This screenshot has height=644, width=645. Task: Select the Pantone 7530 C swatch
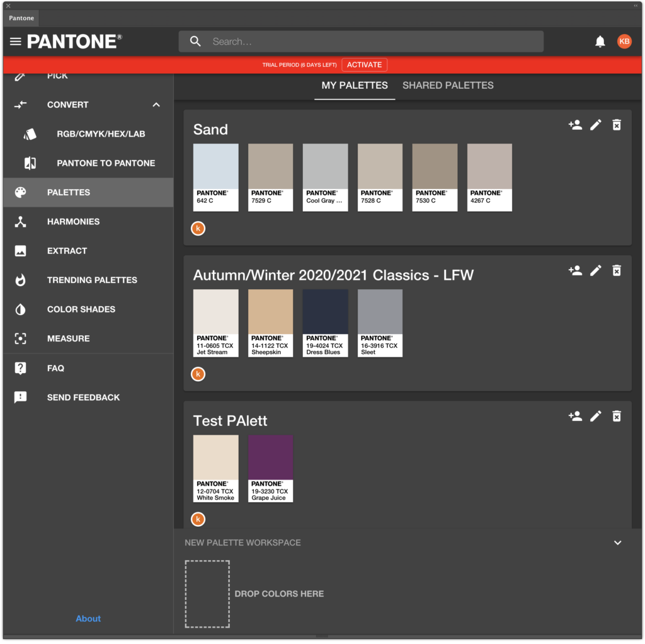tap(435, 177)
